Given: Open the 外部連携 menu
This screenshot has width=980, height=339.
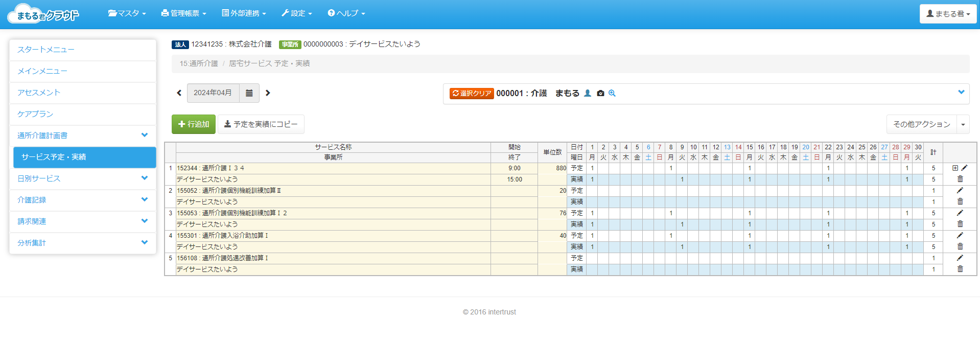Looking at the screenshot, I should tap(244, 13).
